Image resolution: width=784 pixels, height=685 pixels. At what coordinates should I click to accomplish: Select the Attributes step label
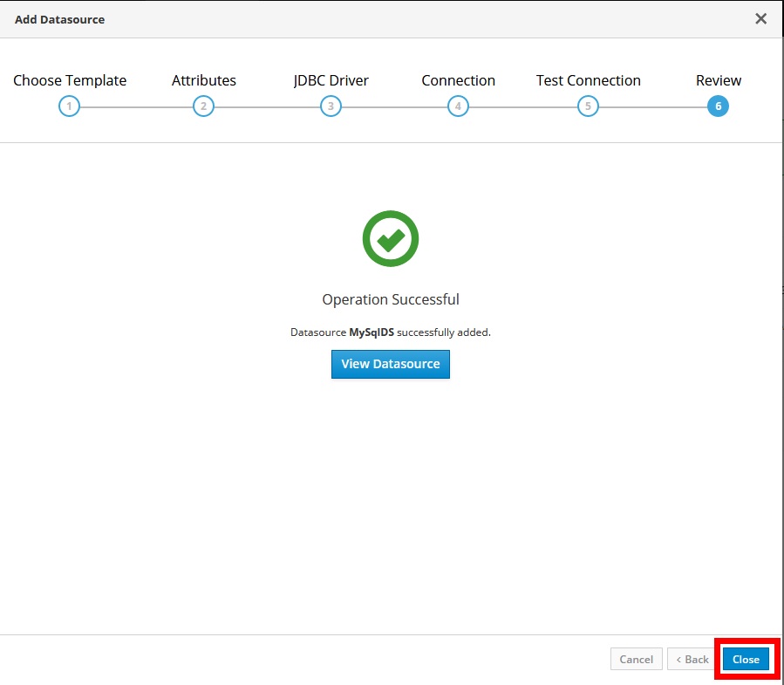tap(204, 80)
